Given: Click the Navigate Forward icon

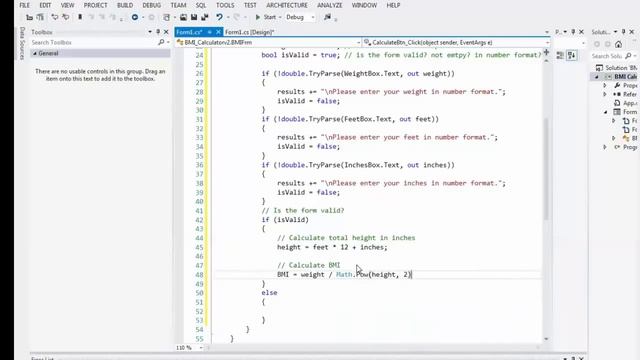Looking at the screenshot, I should [151, 17].
